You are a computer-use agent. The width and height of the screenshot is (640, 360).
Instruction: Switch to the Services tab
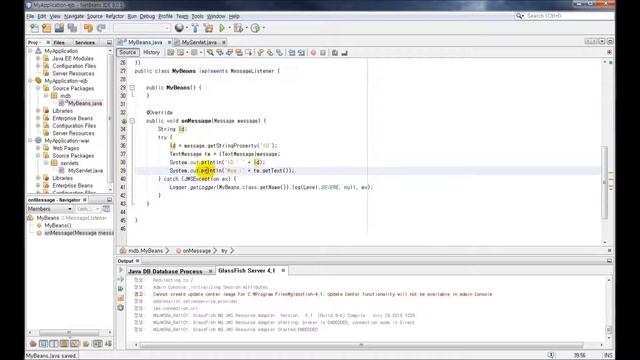[x=85, y=42]
